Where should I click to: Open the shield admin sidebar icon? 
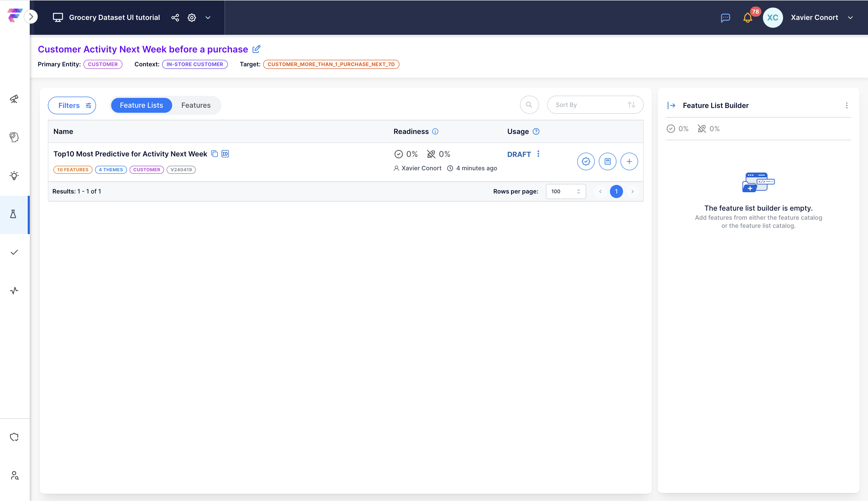(x=14, y=437)
